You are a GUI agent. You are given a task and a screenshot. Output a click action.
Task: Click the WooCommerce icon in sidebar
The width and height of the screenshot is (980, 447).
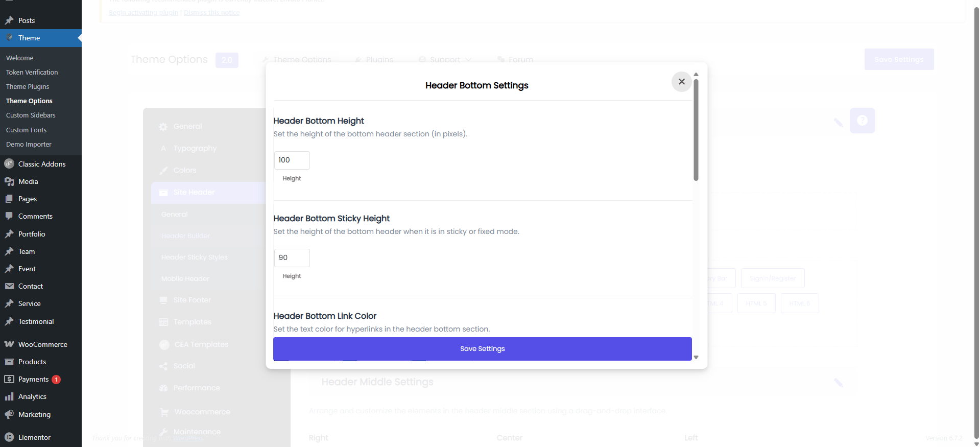coord(9,344)
